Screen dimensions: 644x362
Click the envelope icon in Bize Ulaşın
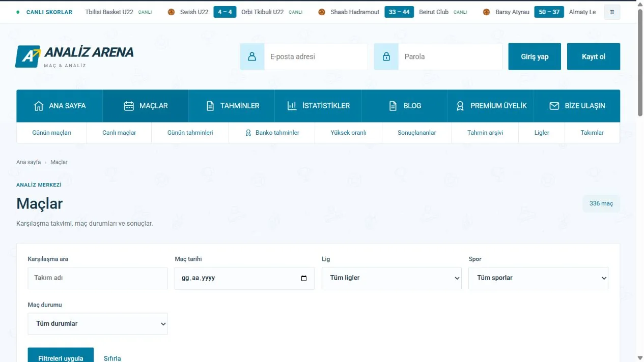[x=554, y=106]
